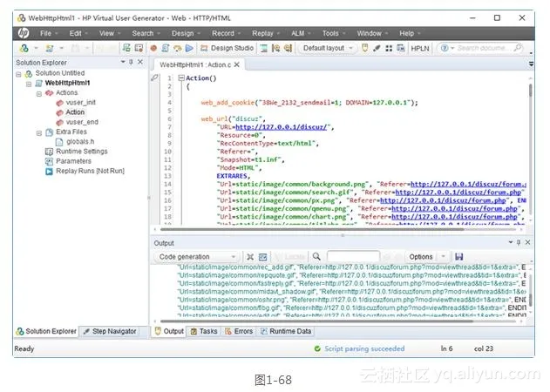
Task: Click the red Record button icon
Action: [153, 48]
